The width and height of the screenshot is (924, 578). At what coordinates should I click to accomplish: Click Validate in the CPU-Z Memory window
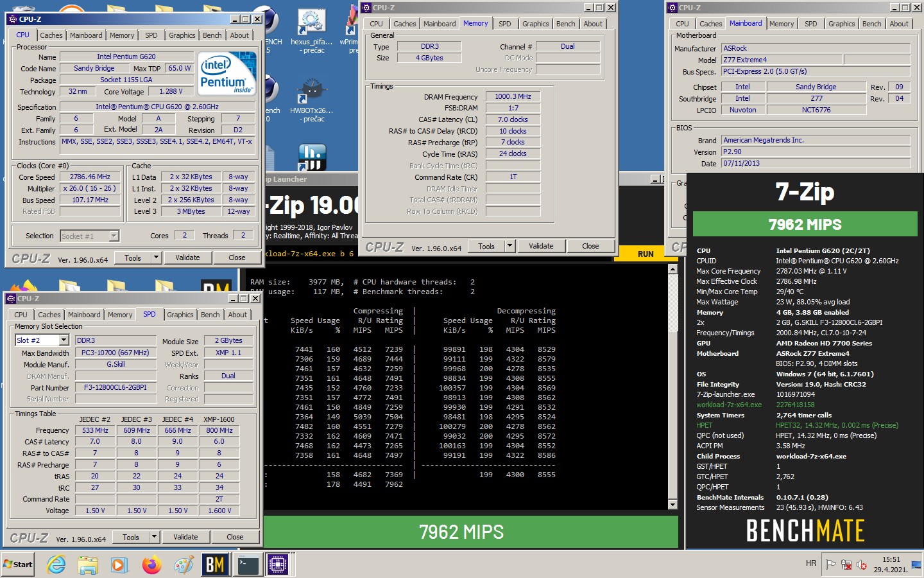(541, 246)
